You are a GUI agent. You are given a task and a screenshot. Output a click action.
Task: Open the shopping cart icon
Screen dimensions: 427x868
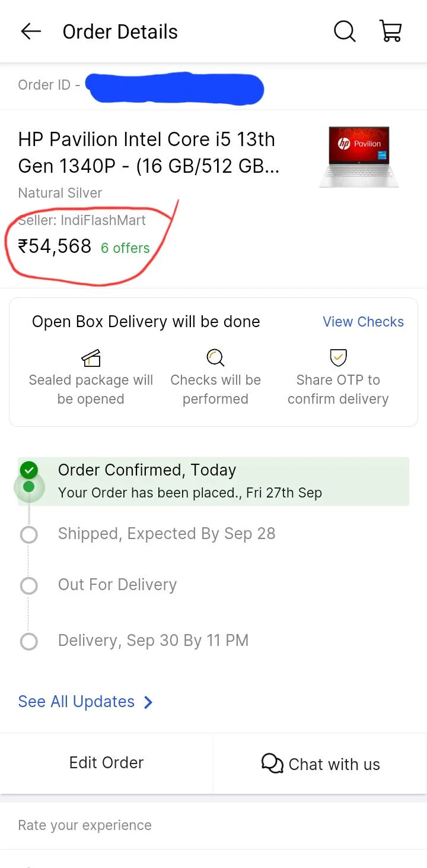point(391,31)
